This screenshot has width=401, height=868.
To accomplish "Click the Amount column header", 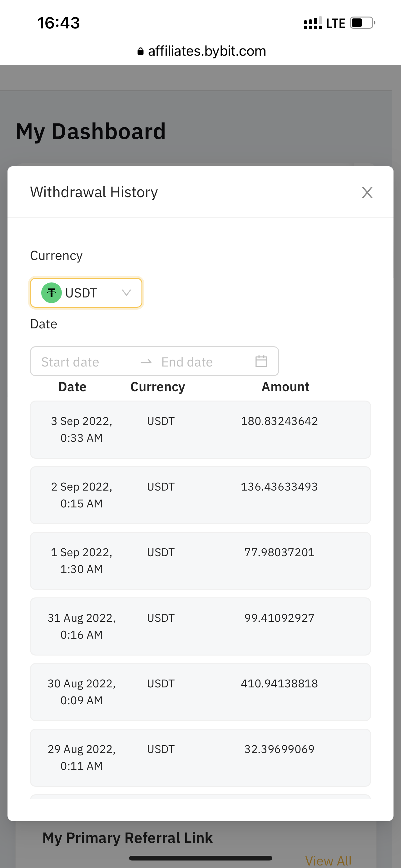I will tap(285, 387).
